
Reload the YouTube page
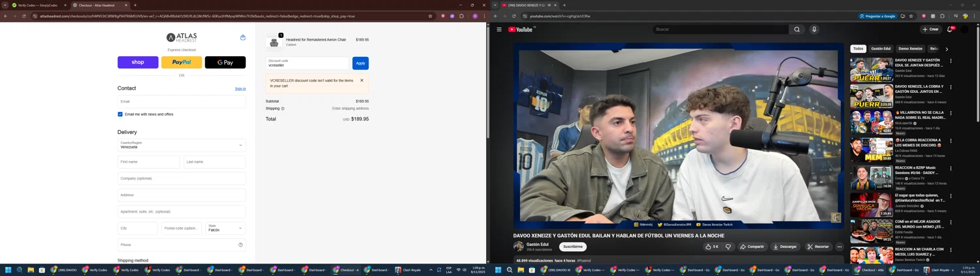click(x=514, y=16)
